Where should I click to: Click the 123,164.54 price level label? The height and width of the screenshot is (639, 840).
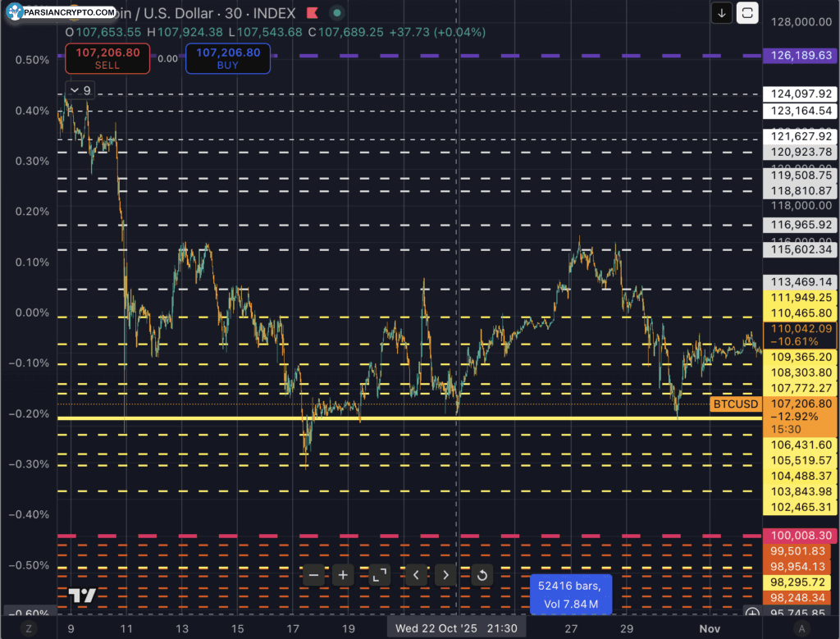[x=801, y=111]
